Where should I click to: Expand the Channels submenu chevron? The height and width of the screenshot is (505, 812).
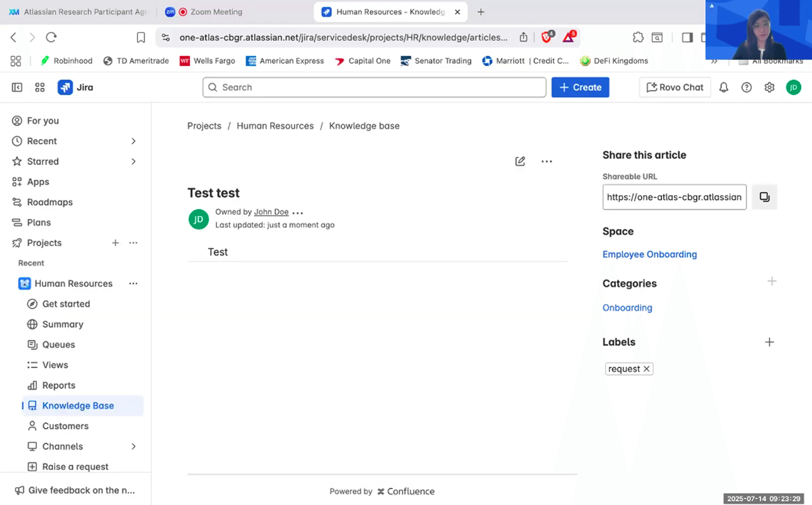click(x=133, y=447)
